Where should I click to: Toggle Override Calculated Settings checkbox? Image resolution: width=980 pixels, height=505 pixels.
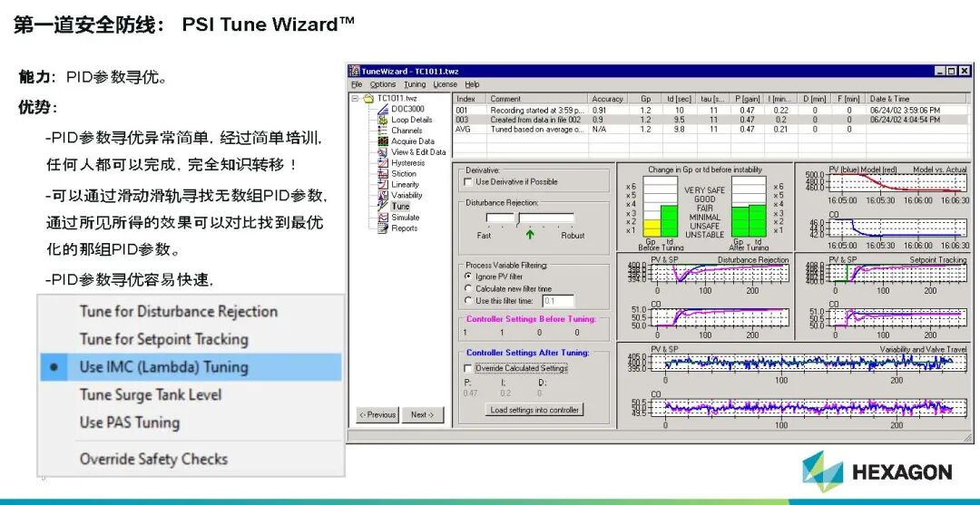click(x=468, y=368)
